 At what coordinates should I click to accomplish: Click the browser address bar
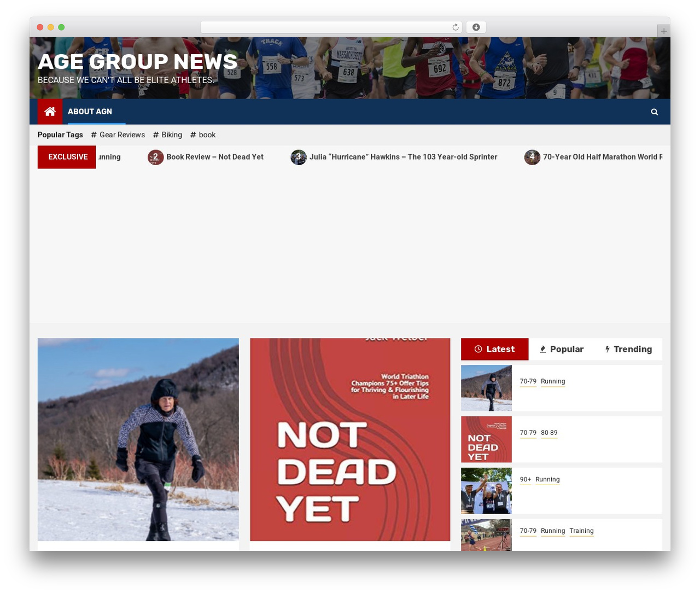point(331,27)
